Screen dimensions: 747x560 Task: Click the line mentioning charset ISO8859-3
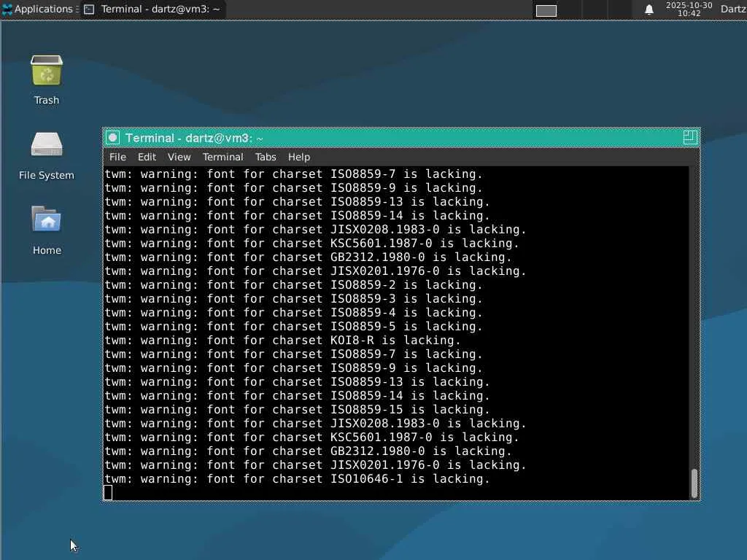pos(293,298)
